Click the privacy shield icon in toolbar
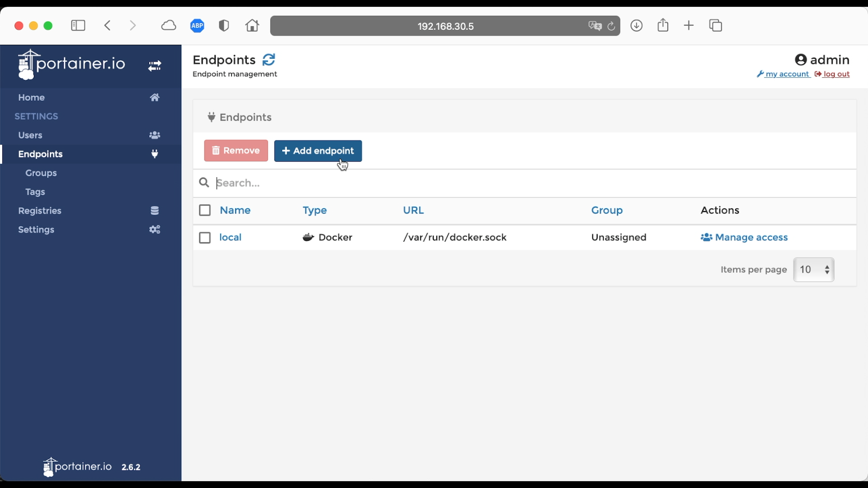 pyautogui.click(x=224, y=26)
